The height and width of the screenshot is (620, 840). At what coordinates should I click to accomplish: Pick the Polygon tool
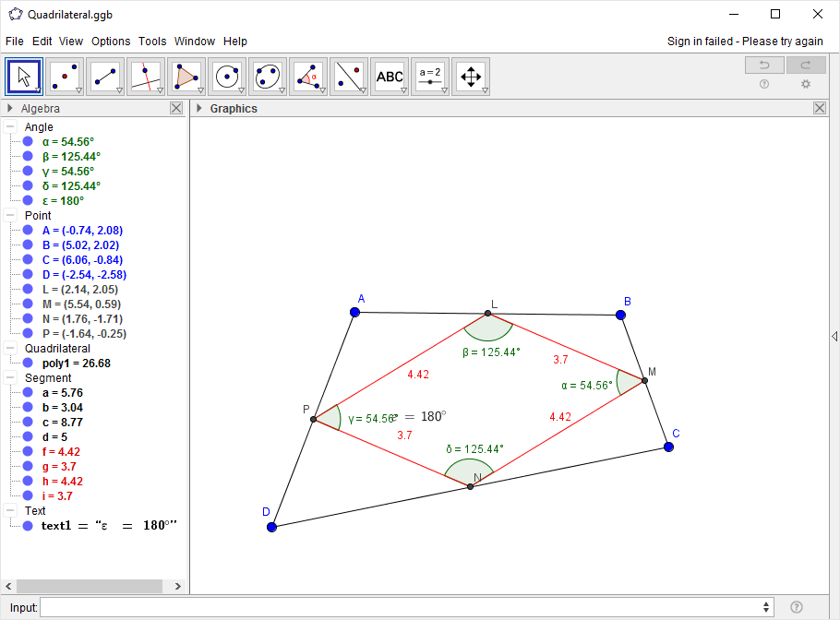186,77
